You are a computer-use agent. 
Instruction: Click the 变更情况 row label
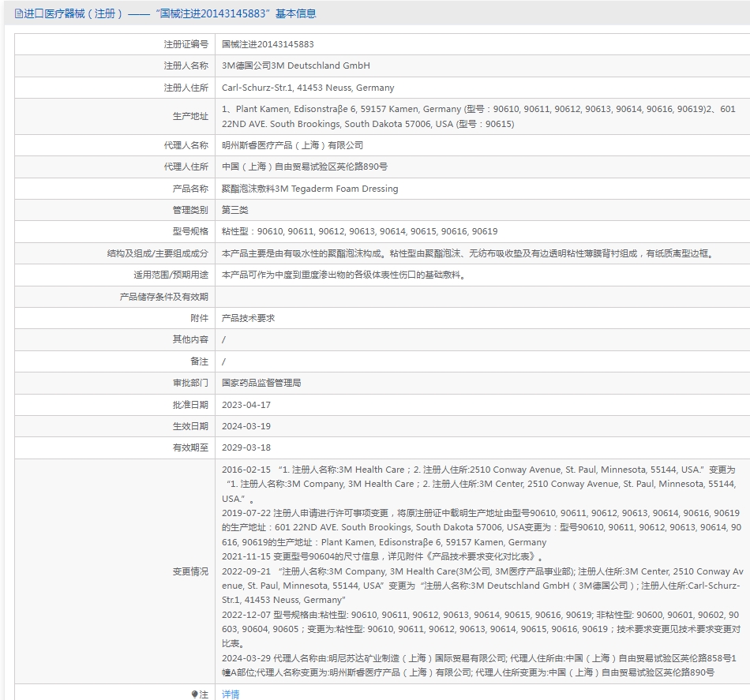(x=190, y=571)
